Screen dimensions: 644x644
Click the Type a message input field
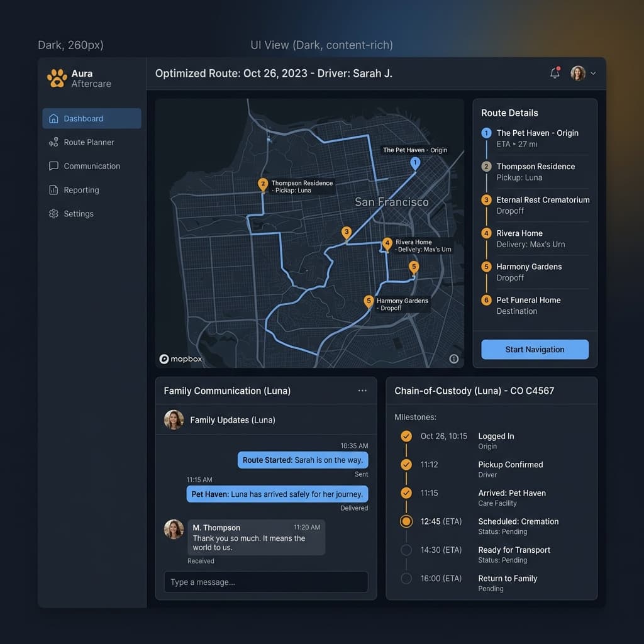click(265, 582)
